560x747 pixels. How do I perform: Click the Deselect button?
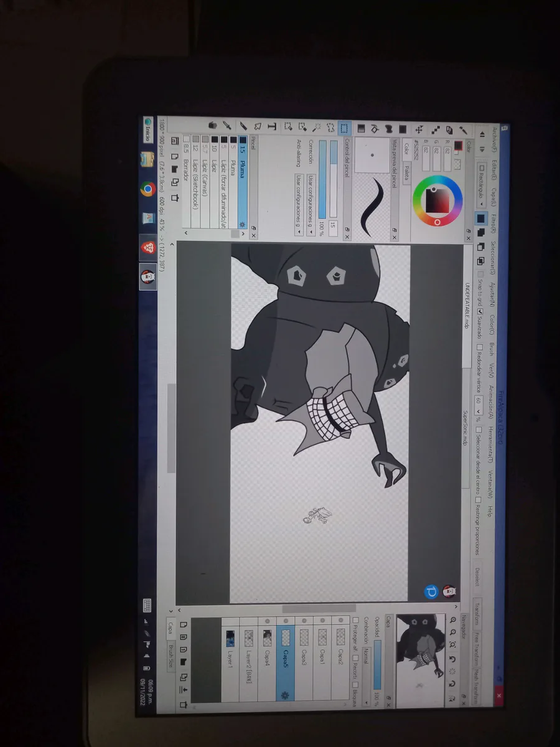point(477,578)
